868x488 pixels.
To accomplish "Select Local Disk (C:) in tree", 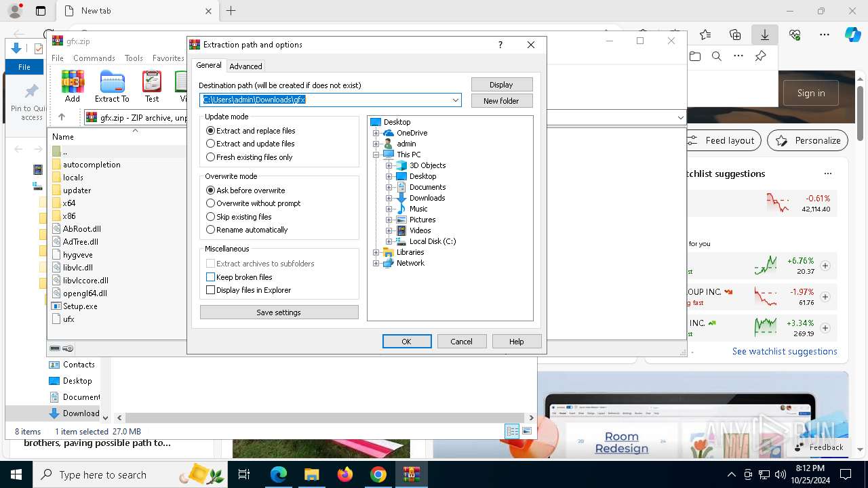I will click(x=433, y=241).
